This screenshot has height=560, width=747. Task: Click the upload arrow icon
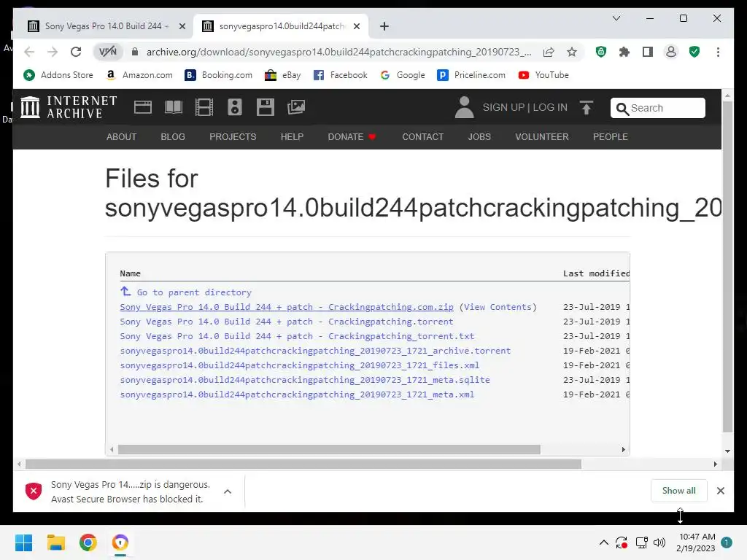click(587, 107)
